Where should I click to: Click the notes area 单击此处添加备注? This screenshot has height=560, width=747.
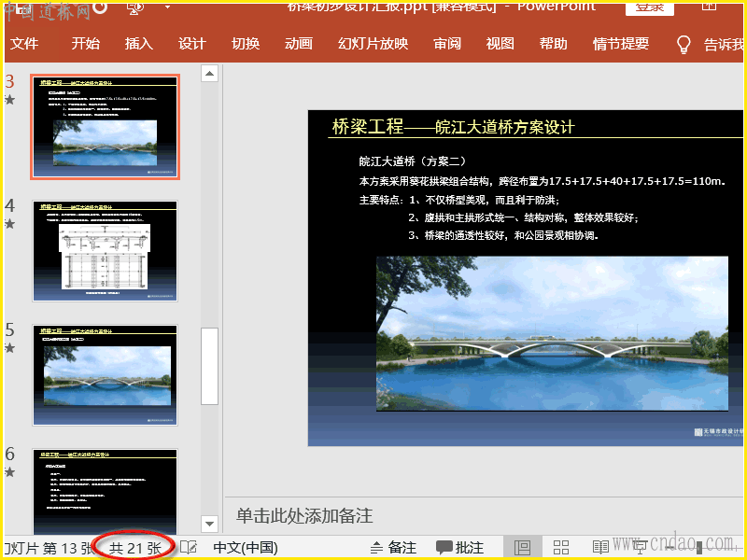(304, 516)
